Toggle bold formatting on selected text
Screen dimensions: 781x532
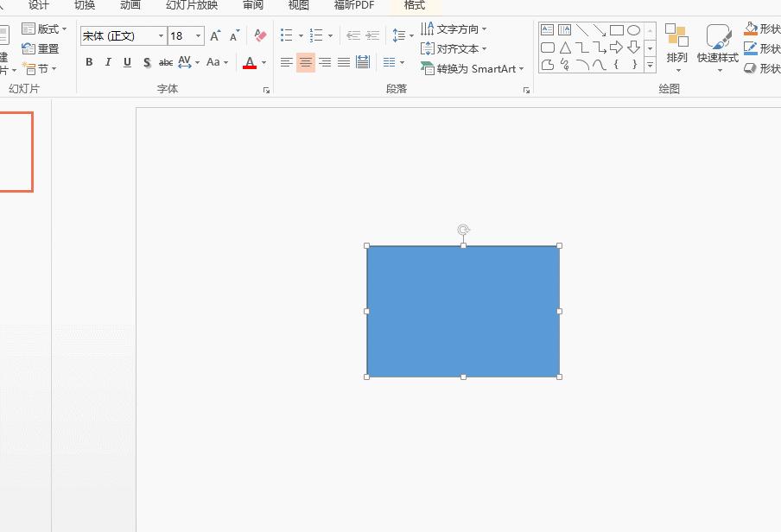pyautogui.click(x=88, y=62)
